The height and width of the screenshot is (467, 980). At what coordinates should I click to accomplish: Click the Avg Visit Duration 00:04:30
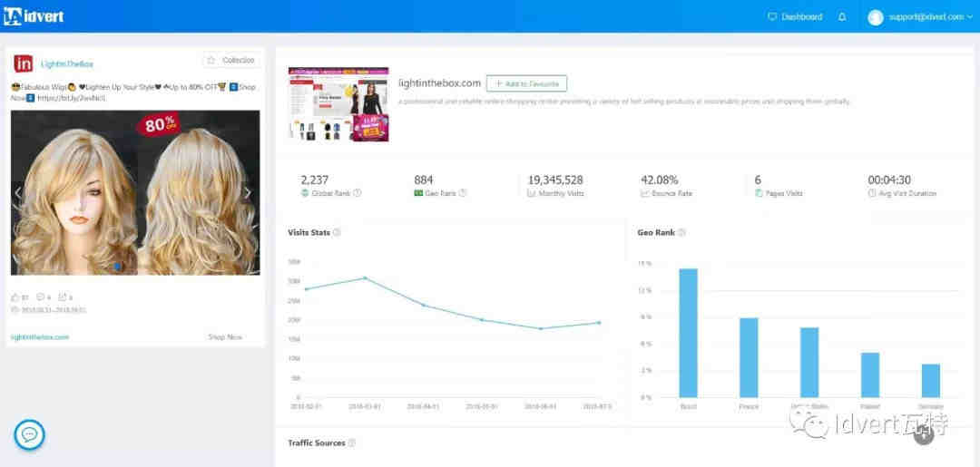[888, 180]
